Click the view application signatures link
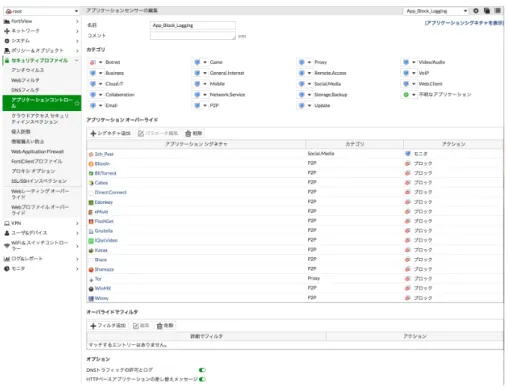The image size is (508, 390). pyautogui.click(x=464, y=23)
